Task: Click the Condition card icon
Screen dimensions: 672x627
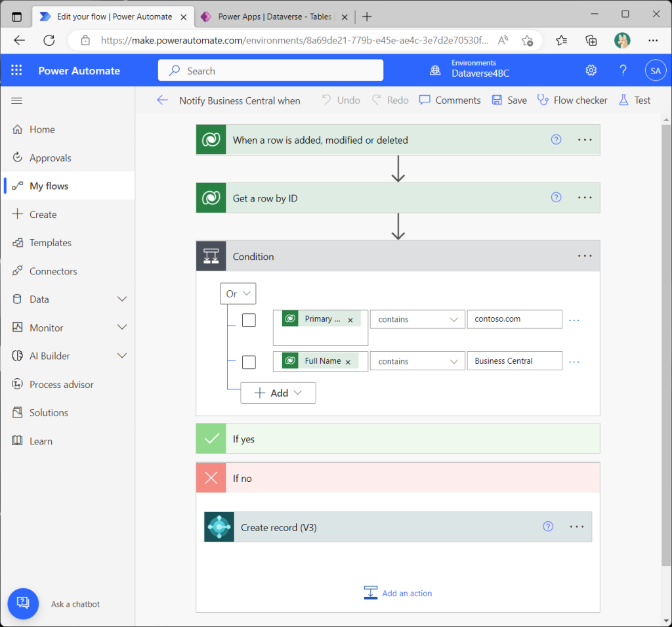Action: click(211, 256)
